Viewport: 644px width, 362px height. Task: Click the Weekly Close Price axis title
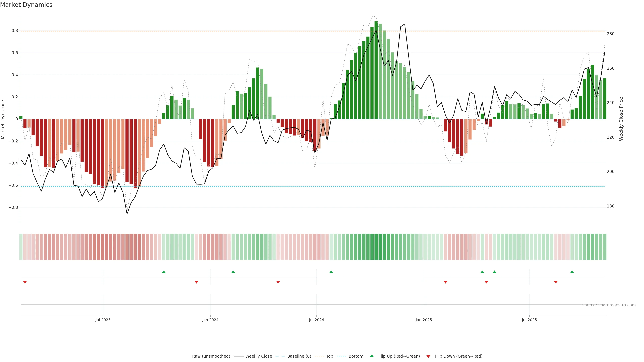pyautogui.click(x=621, y=119)
